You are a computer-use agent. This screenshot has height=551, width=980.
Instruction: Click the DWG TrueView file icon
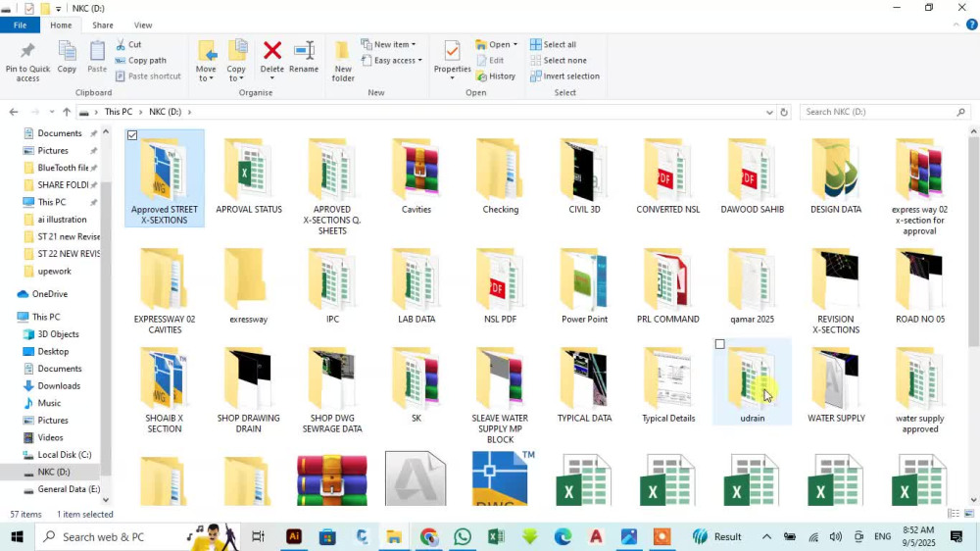500,478
